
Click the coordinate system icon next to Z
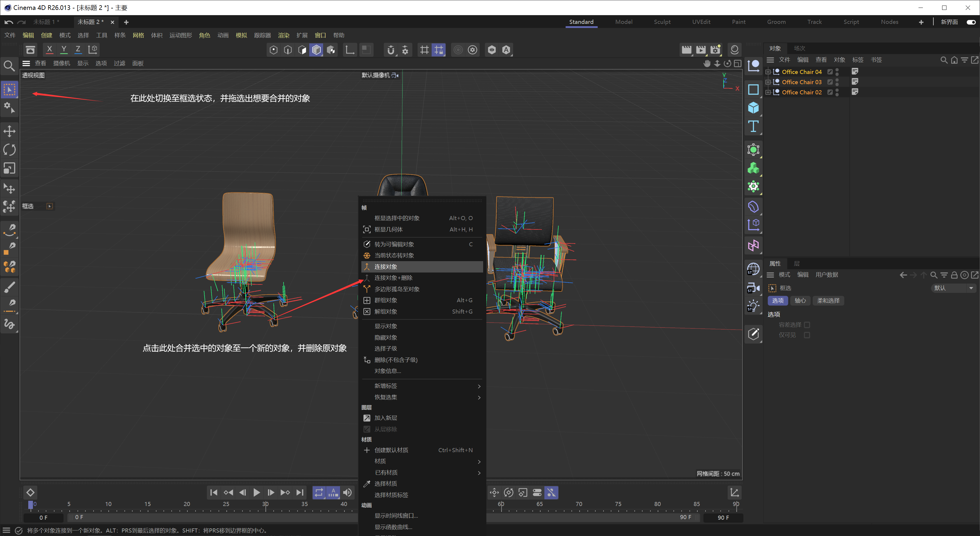(x=93, y=49)
